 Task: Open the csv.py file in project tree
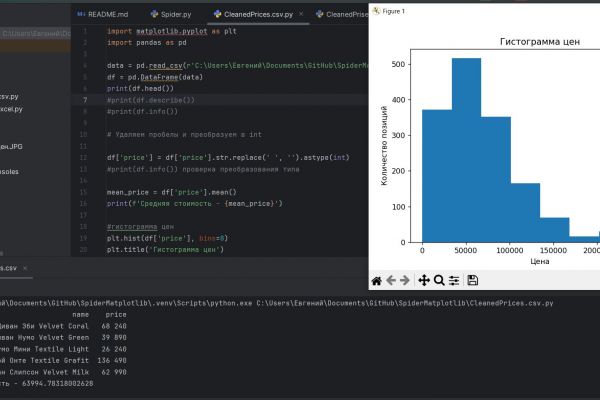[x=9, y=96]
